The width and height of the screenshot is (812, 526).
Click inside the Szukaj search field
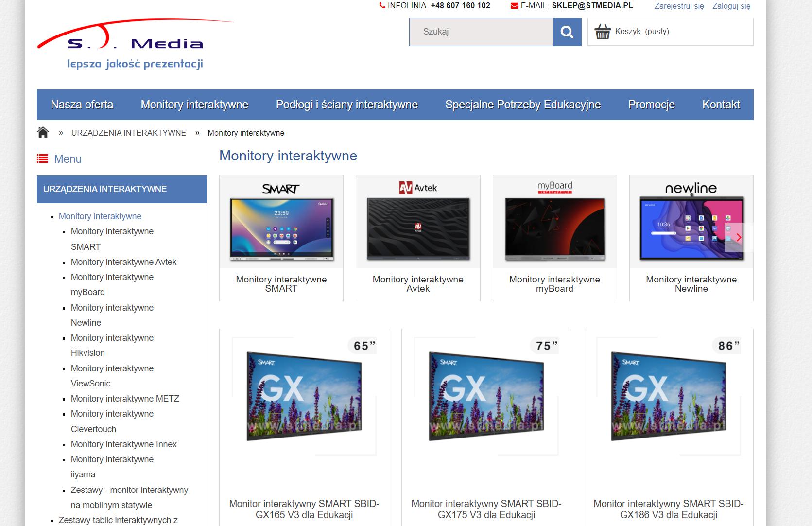click(481, 32)
